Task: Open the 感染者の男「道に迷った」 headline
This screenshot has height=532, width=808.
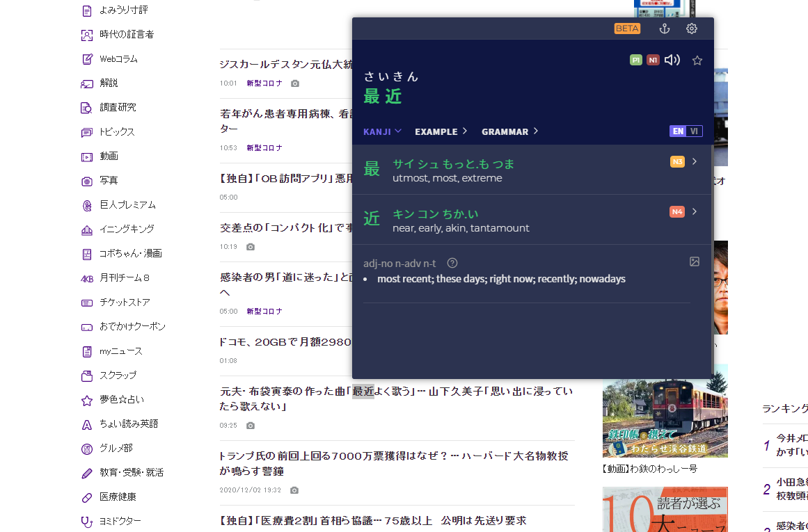Action: click(286, 284)
